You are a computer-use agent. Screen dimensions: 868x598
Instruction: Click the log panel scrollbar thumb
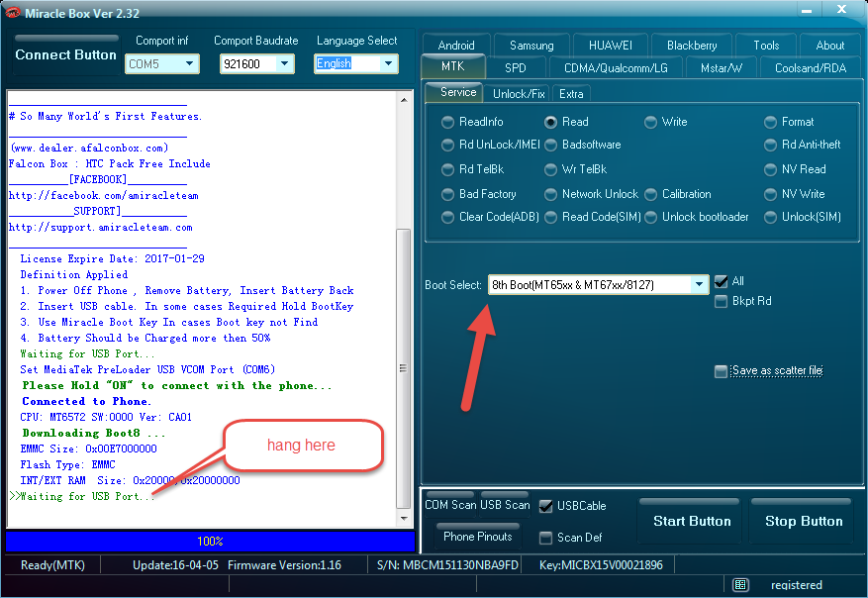click(x=404, y=368)
